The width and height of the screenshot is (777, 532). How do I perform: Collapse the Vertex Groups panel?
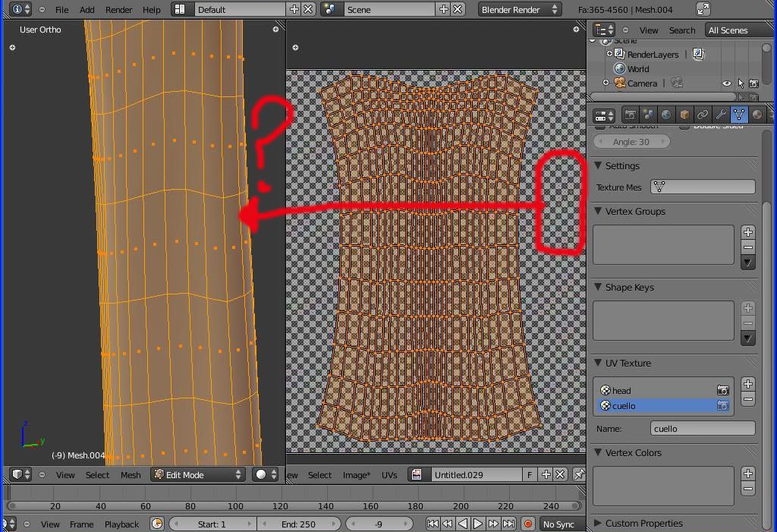click(x=634, y=211)
